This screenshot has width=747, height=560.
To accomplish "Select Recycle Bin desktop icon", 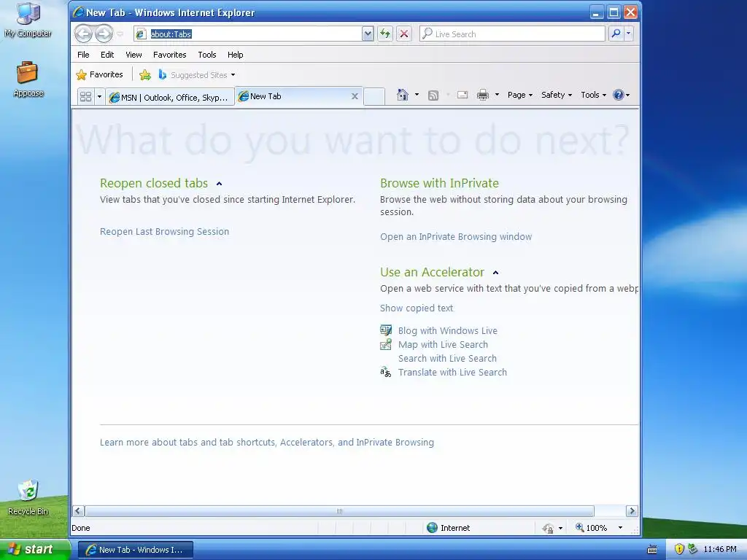I will click(28, 497).
